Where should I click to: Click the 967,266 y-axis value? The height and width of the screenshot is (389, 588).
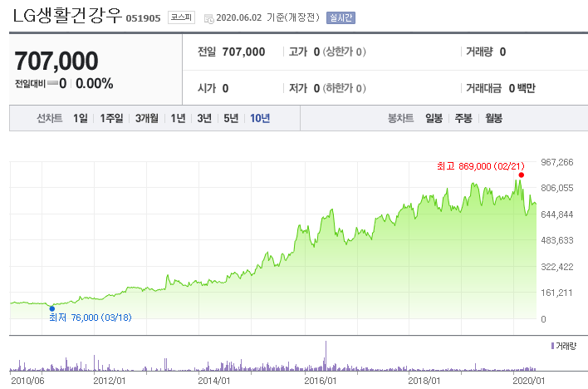[557, 162]
